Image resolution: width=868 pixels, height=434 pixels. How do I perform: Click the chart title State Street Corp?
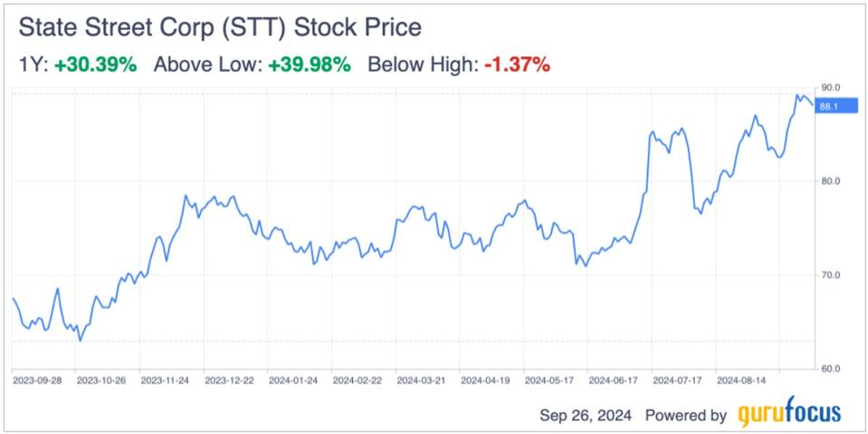(219, 27)
